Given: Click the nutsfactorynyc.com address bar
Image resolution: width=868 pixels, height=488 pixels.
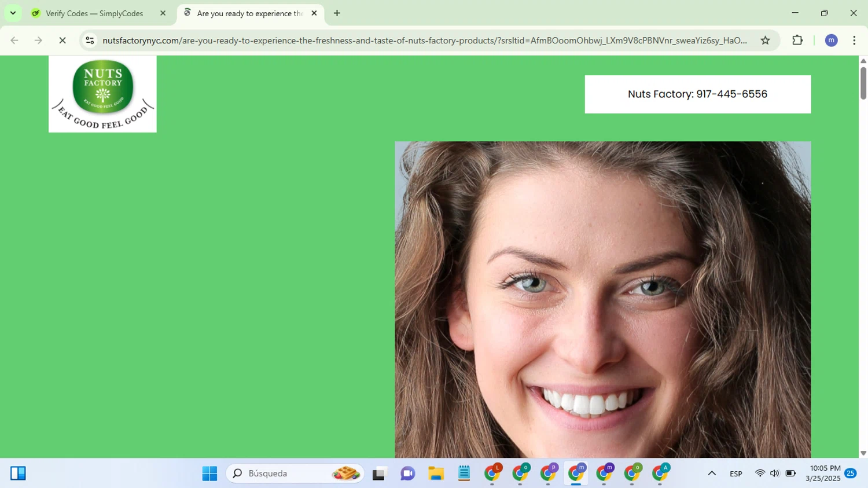Looking at the screenshot, I should coord(425,41).
